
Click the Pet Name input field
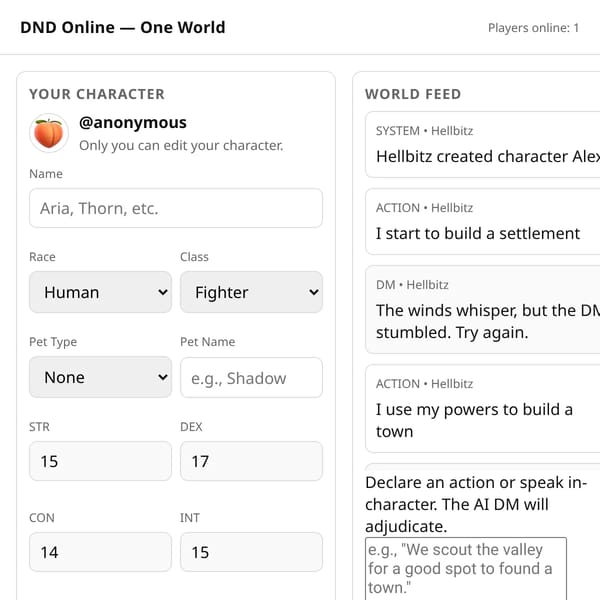[x=251, y=378]
